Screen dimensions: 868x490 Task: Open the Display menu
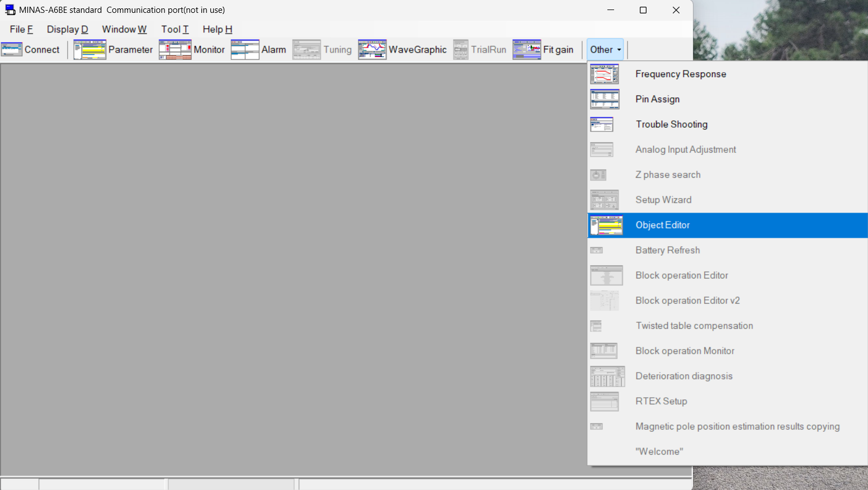tap(67, 30)
